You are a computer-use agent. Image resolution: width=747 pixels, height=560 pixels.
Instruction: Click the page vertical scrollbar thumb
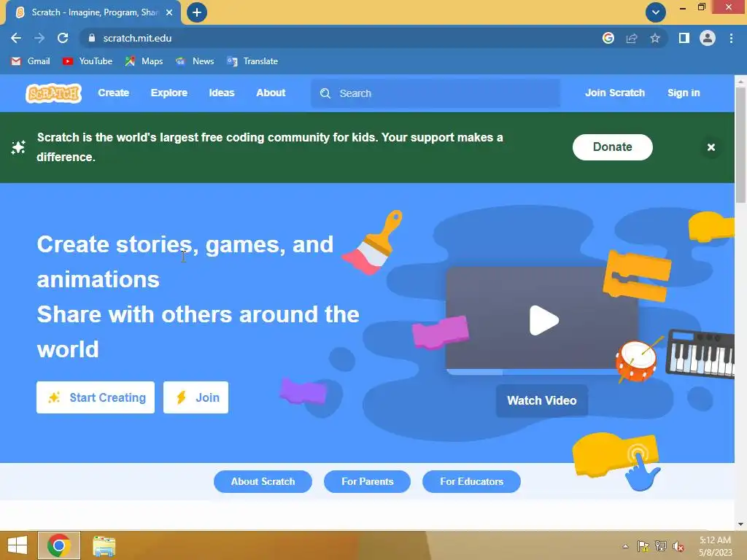point(740,145)
